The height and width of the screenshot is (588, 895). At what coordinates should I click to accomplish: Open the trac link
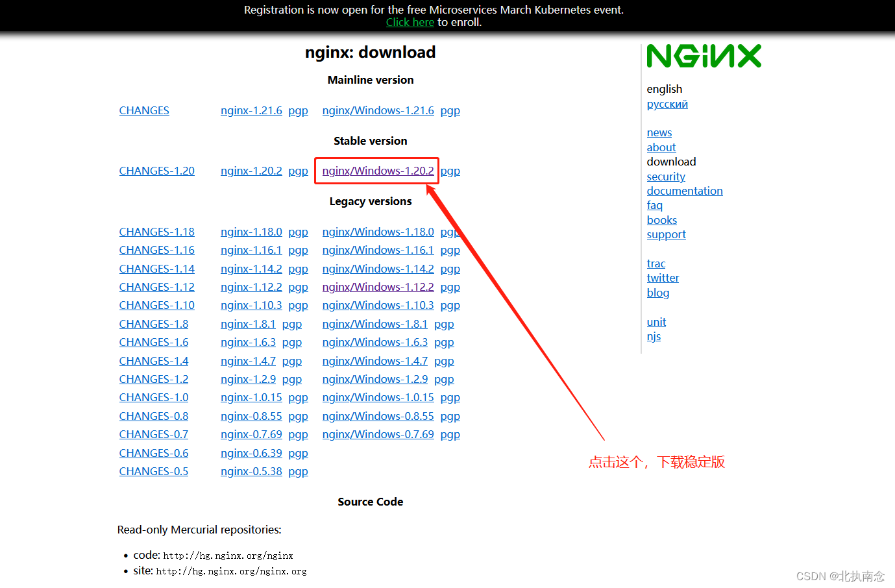(656, 263)
